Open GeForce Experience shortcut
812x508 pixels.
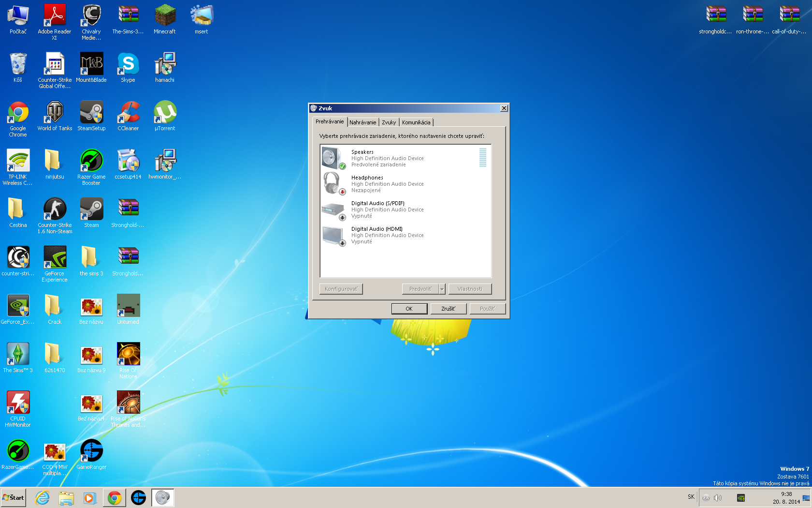click(55, 264)
